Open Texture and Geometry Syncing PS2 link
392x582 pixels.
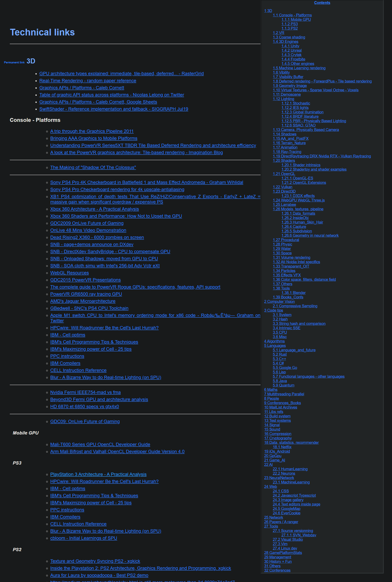[95, 561]
